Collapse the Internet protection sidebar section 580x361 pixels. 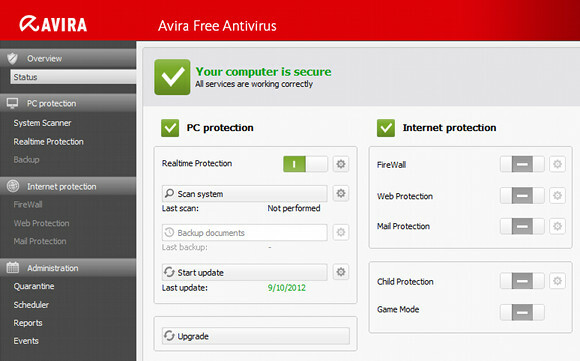point(68,186)
